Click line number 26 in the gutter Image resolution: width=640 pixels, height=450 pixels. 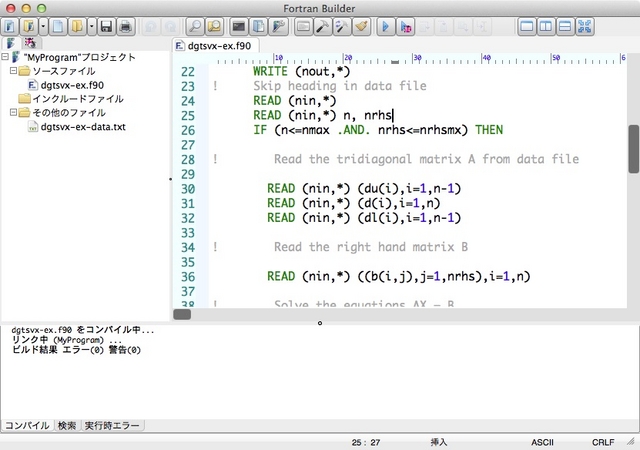[188, 130]
